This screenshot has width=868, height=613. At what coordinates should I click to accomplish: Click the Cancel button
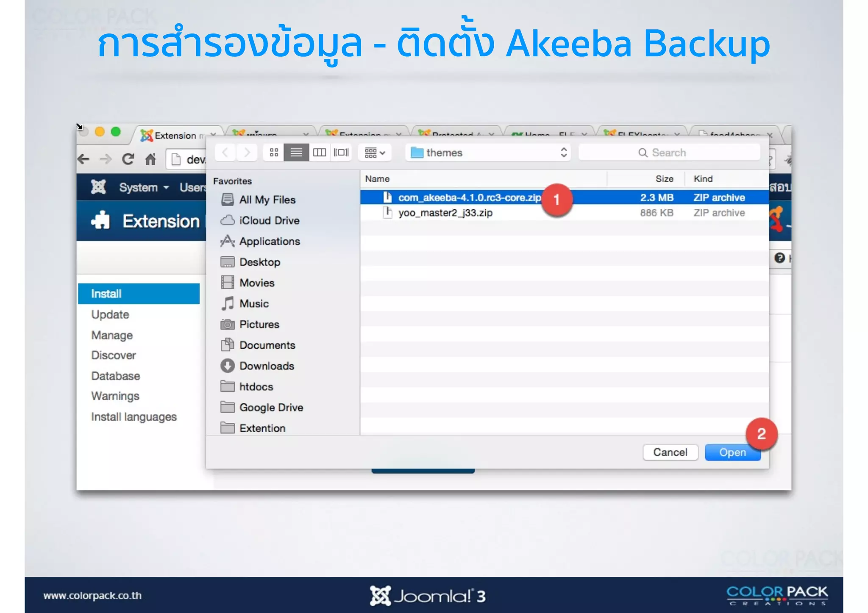(x=670, y=452)
